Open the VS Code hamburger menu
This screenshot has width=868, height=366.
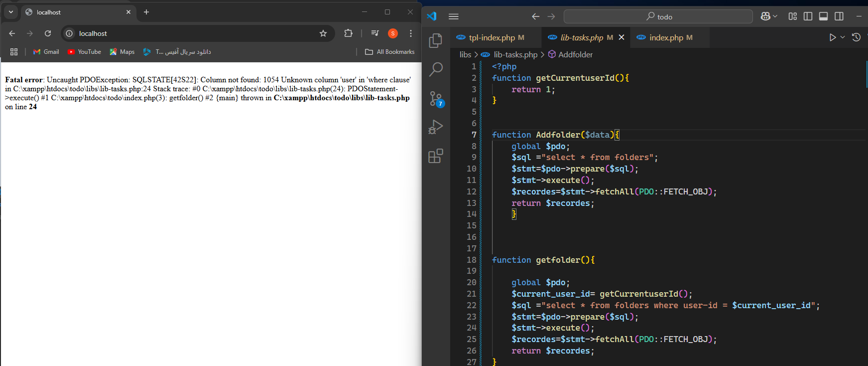coord(453,16)
